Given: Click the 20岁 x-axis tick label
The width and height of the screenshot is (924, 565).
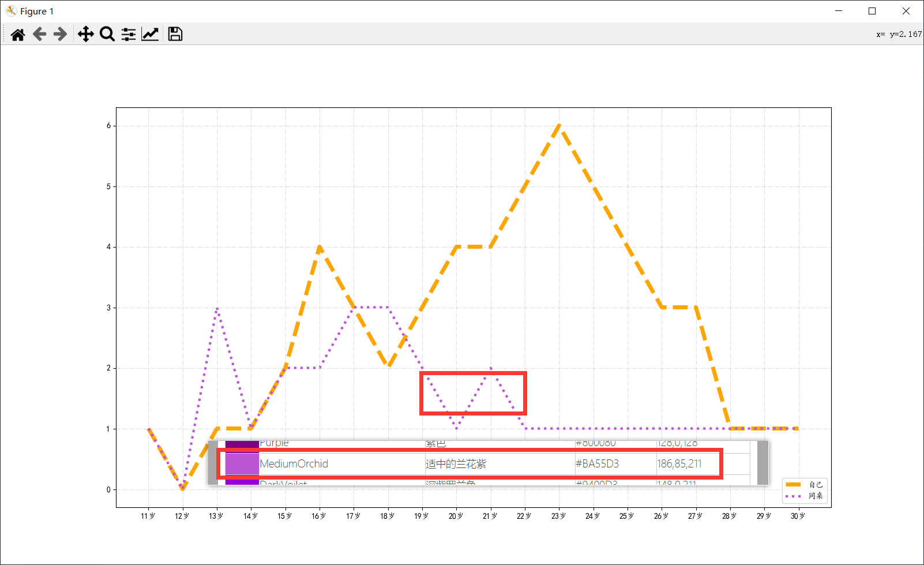Looking at the screenshot, I should (x=456, y=516).
